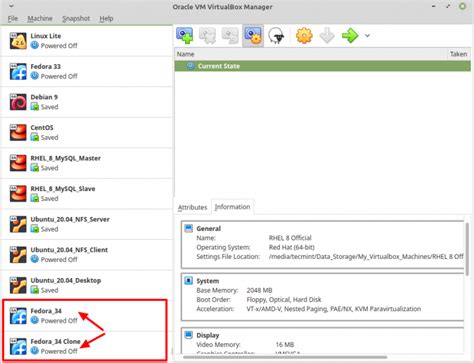This screenshot has width=474, height=363.
Task: Open the File menu
Action: [x=13, y=18]
